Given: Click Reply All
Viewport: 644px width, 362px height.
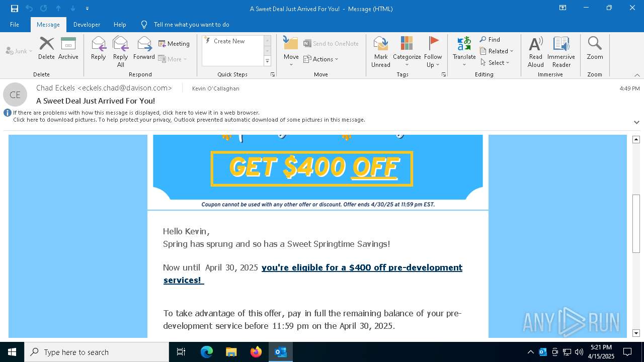Looking at the screenshot, I should [x=121, y=51].
